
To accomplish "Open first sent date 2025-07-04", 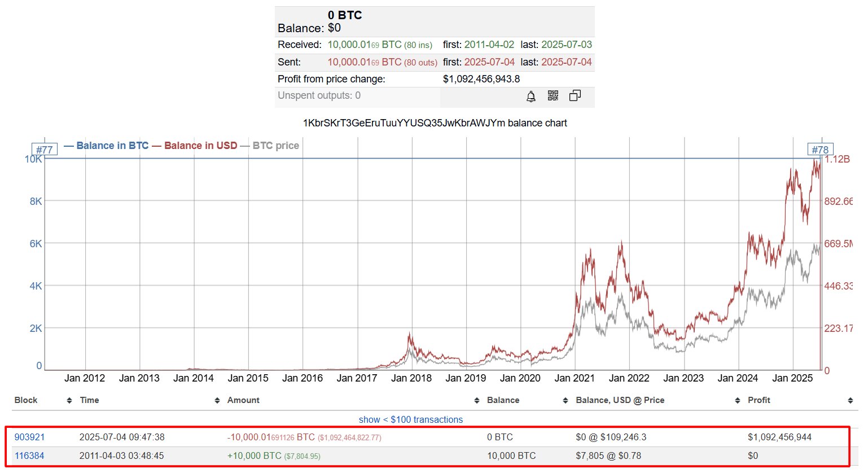I will tap(489, 62).
